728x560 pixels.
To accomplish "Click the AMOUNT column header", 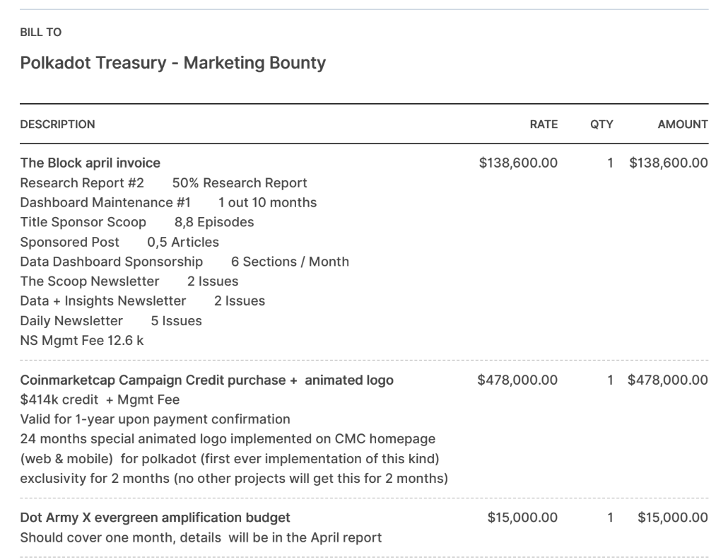I will (x=683, y=124).
